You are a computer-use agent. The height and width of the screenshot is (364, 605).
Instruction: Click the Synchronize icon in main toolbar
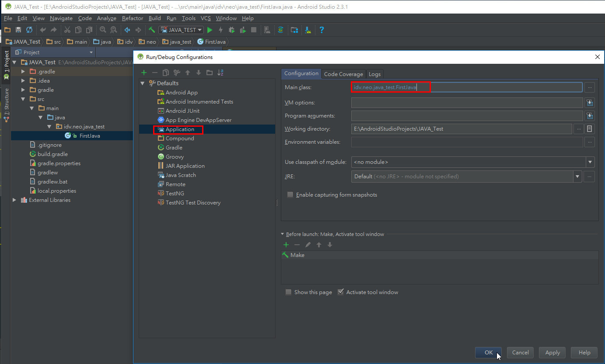point(29,30)
